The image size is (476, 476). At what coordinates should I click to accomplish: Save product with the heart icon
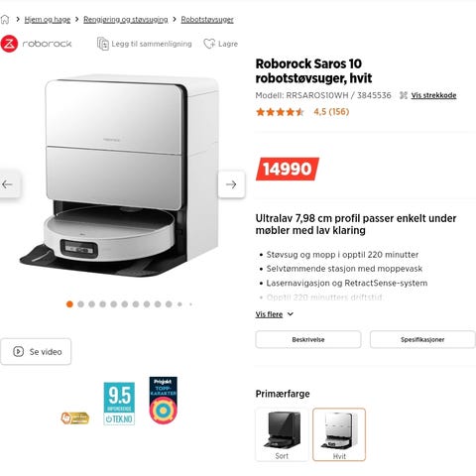(209, 44)
